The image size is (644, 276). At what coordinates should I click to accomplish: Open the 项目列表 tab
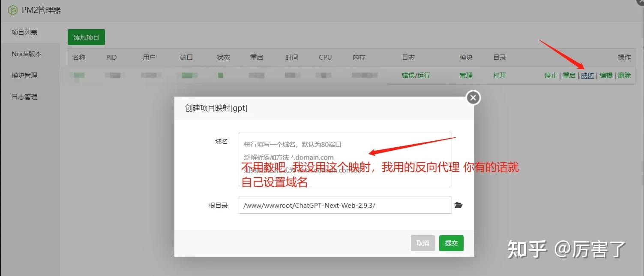point(24,32)
